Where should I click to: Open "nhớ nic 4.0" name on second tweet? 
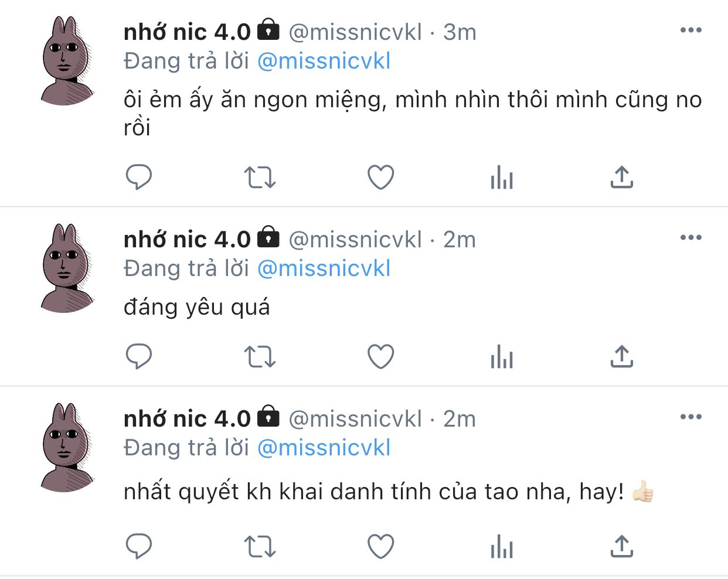[x=187, y=240]
